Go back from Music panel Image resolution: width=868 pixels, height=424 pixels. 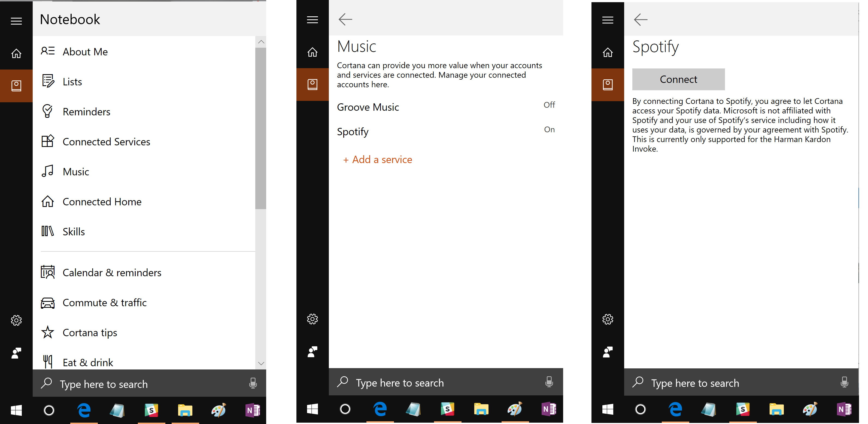click(x=345, y=20)
